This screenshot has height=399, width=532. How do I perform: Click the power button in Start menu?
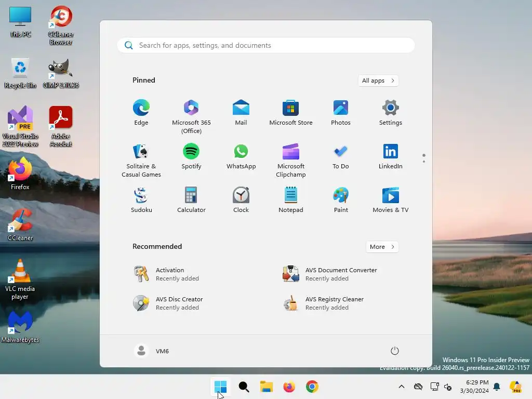pyautogui.click(x=395, y=351)
